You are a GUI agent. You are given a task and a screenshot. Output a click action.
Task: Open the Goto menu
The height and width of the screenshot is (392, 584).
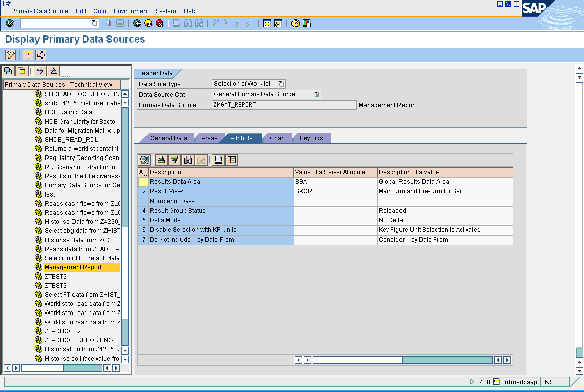tap(99, 11)
